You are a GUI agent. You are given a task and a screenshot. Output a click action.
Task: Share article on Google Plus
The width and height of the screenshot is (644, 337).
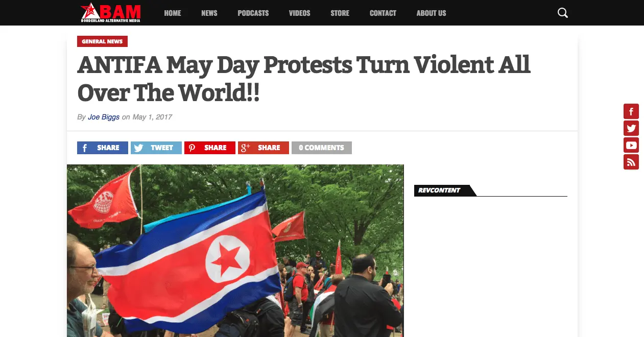(x=264, y=148)
